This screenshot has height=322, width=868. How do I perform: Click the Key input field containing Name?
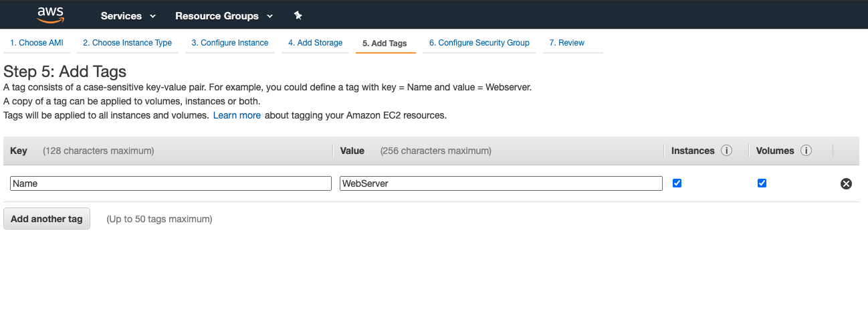(171, 183)
